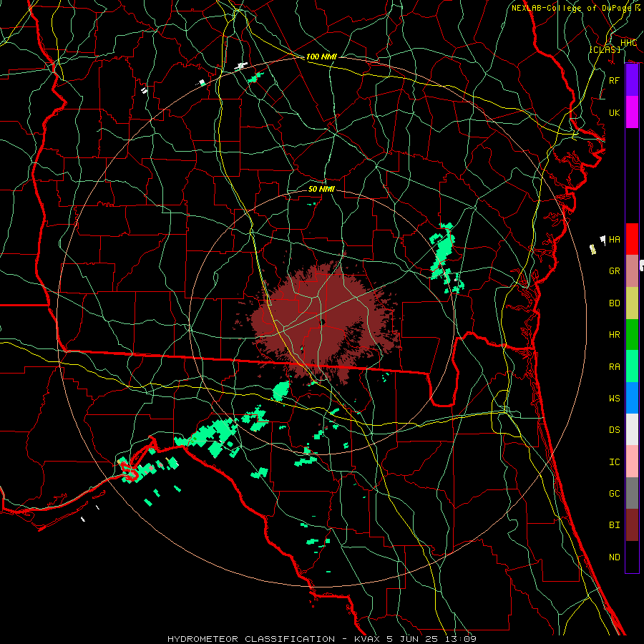Click the ND black legend swatch
644x644 pixels.
(632, 557)
